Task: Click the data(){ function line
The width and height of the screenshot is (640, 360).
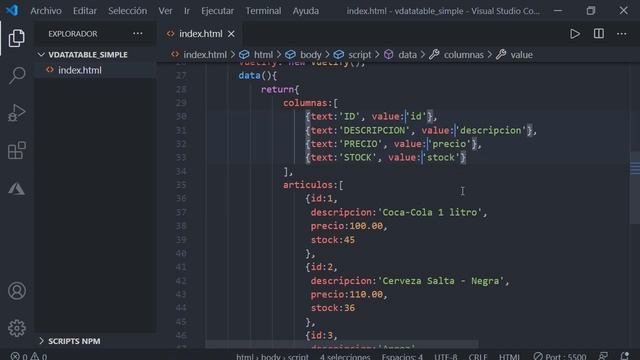Action: click(x=258, y=76)
